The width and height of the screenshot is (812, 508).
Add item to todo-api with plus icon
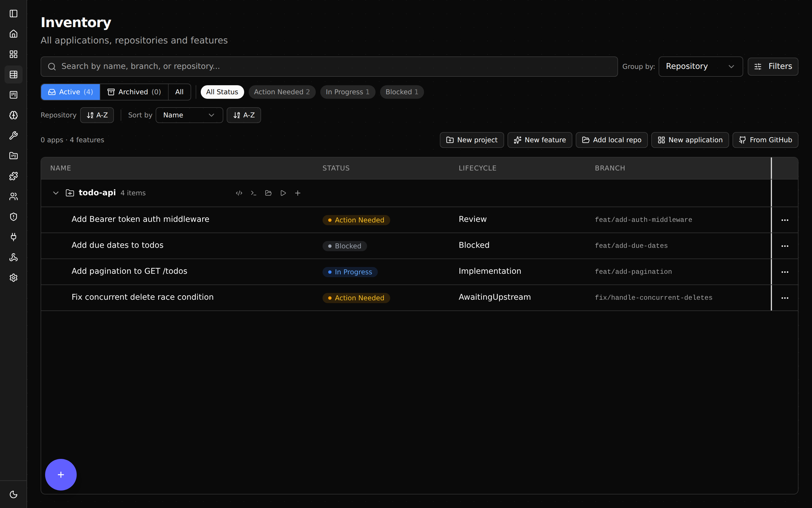(298, 193)
